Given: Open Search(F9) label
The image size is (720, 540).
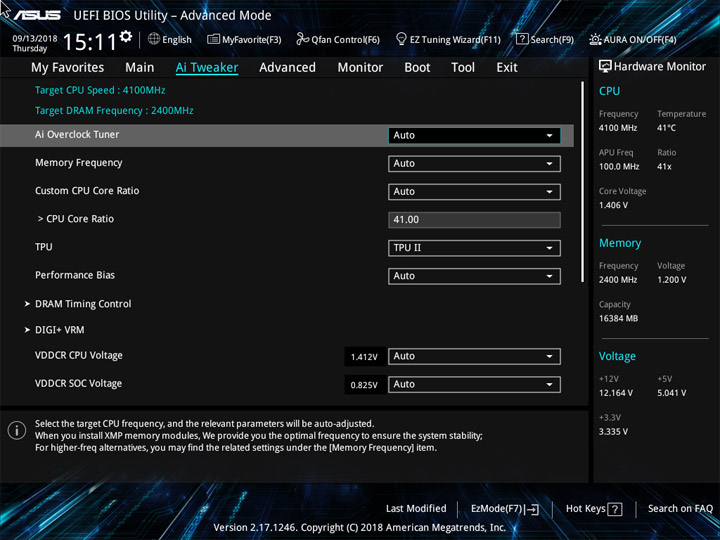Looking at the screenshot, I should point(552,40).
